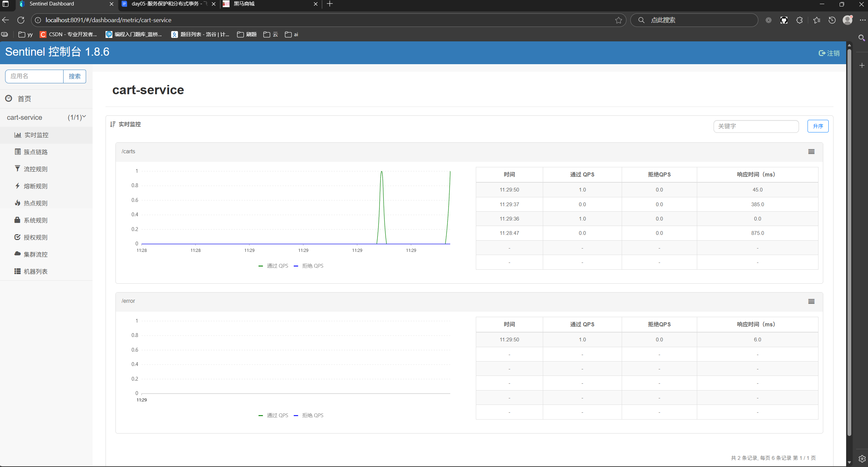
Task: Open the 机器列表 machine list
Action: tap(36, 271)
